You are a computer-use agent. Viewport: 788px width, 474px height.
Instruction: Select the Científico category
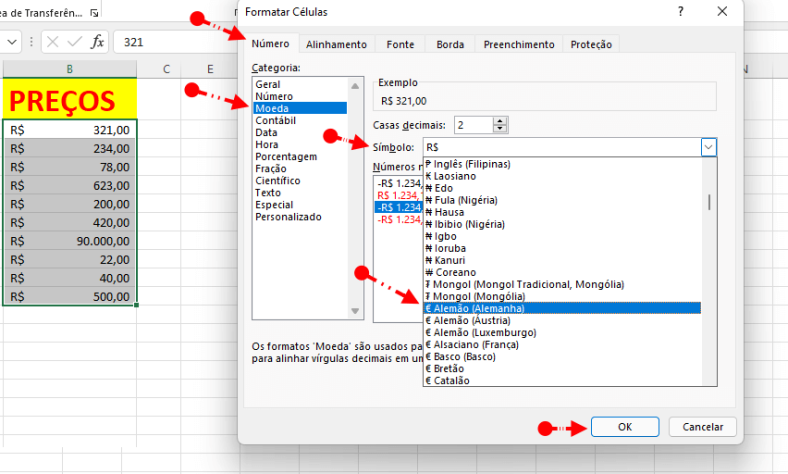click(x=300, y=181)
